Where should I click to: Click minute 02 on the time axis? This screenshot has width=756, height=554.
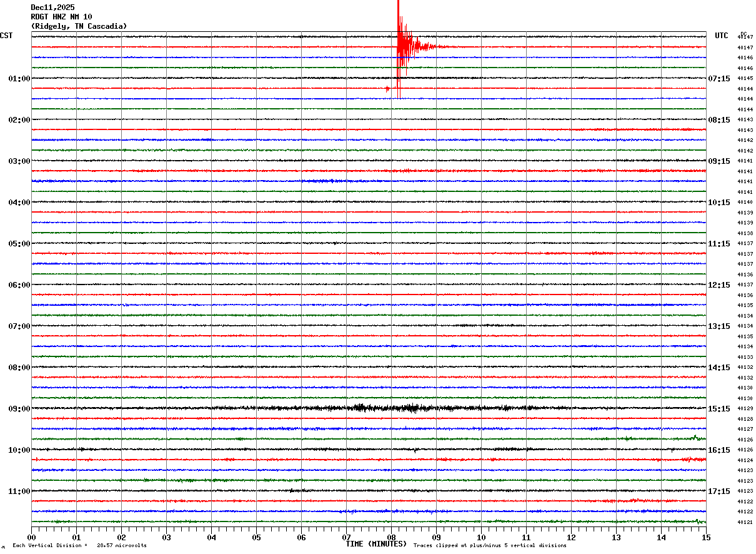(121, 537)
